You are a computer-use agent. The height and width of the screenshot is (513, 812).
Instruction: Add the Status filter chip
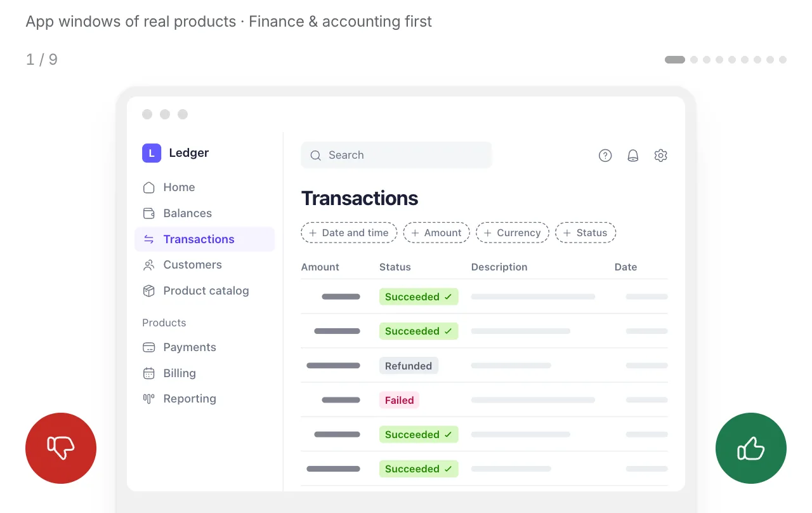(586, 233)
